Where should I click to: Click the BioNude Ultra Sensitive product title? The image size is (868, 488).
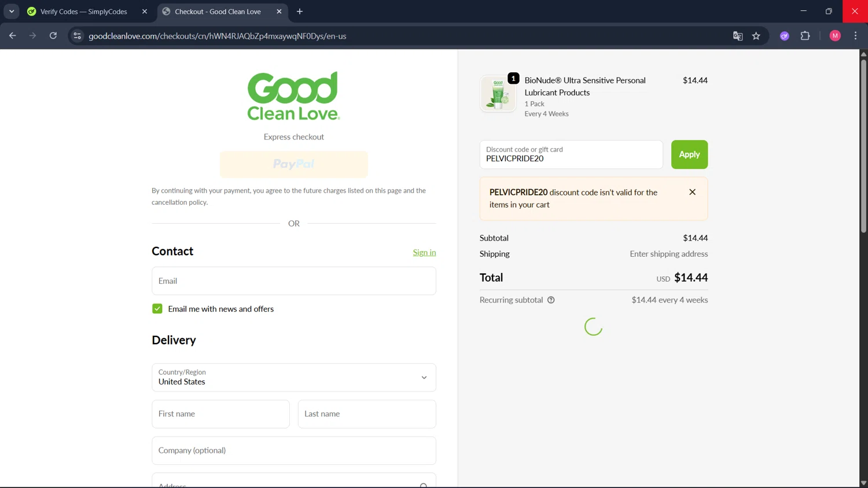click(585, 86)
